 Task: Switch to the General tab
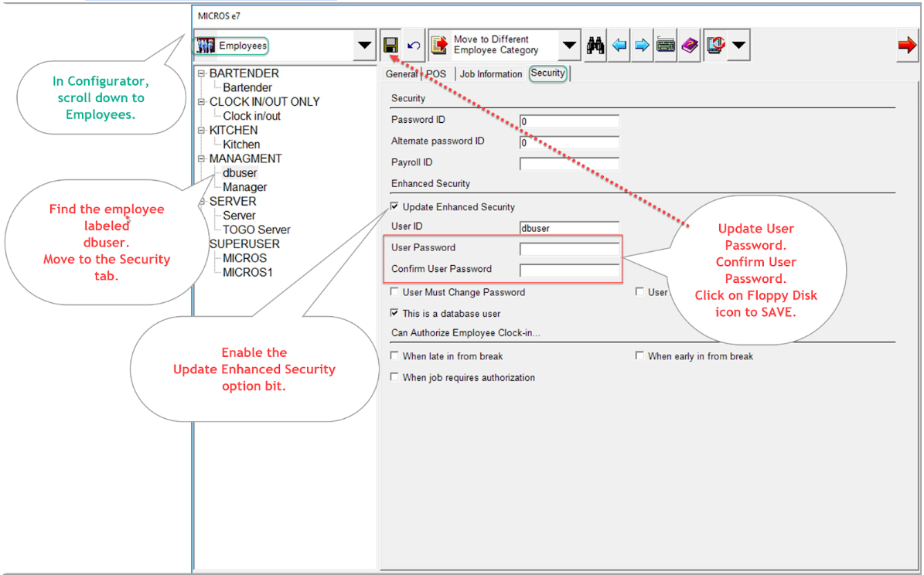(x=401, y=74)
